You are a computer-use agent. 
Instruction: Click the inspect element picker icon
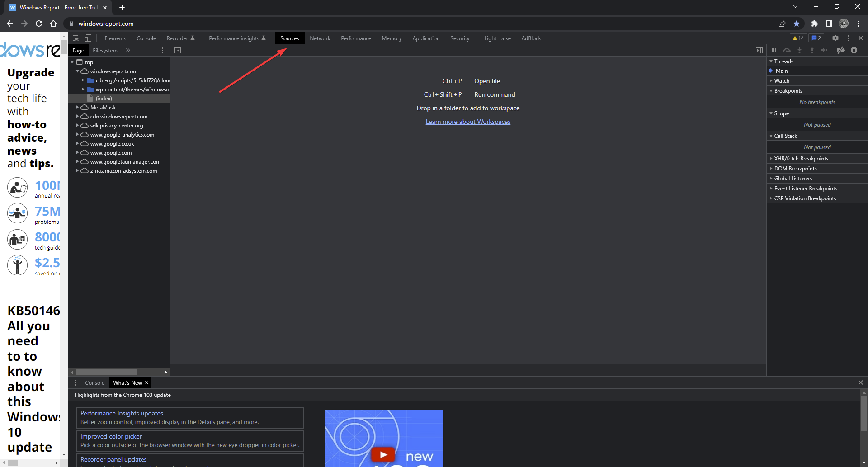click(75, 38)
